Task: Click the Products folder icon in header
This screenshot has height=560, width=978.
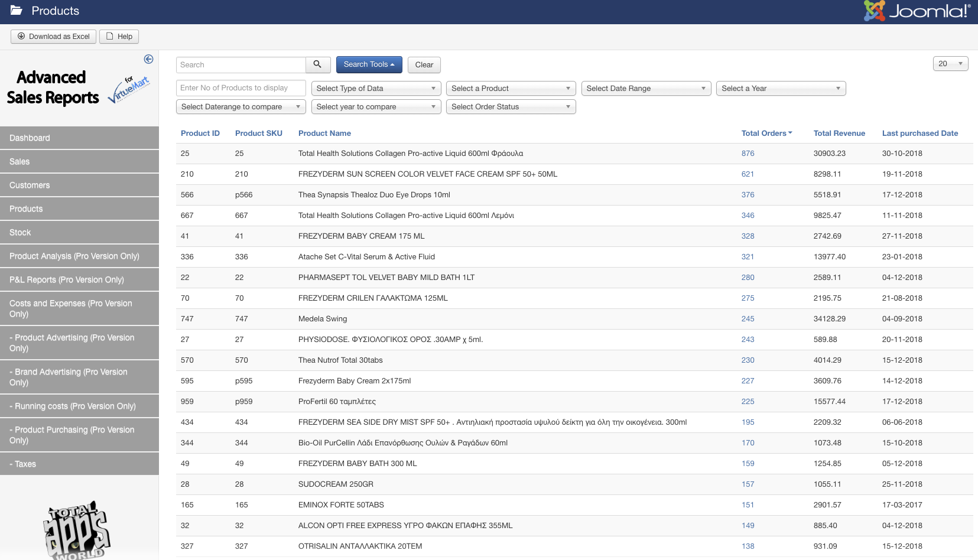Action: (17, 11)
